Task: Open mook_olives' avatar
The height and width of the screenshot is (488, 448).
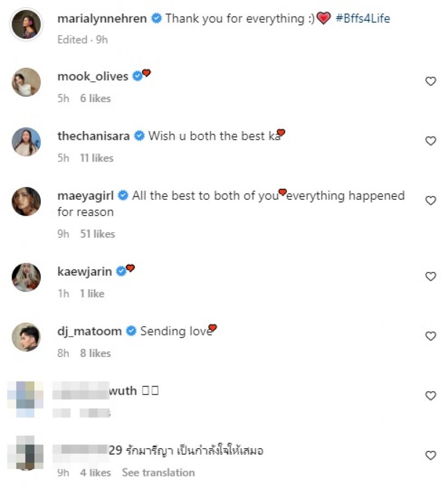Action: point(26,82)
